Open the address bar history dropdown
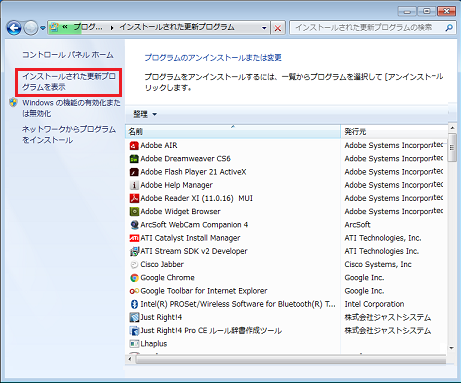The height and width of the screenshot is (383, 461). (264, 28)
